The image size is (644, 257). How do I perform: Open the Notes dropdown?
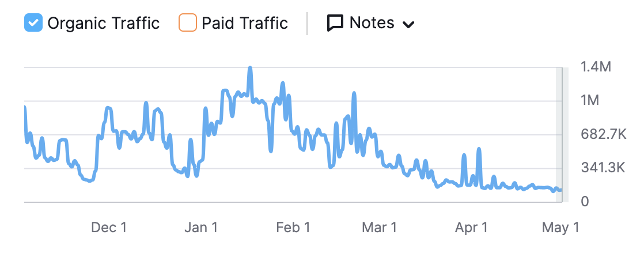click(370, 23)
